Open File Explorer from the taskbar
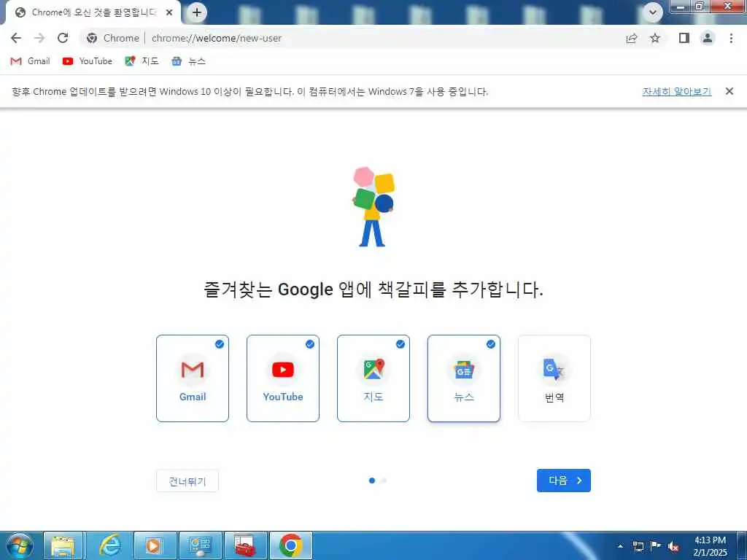This screenshot has height=560, width=747. pos(63,545)
